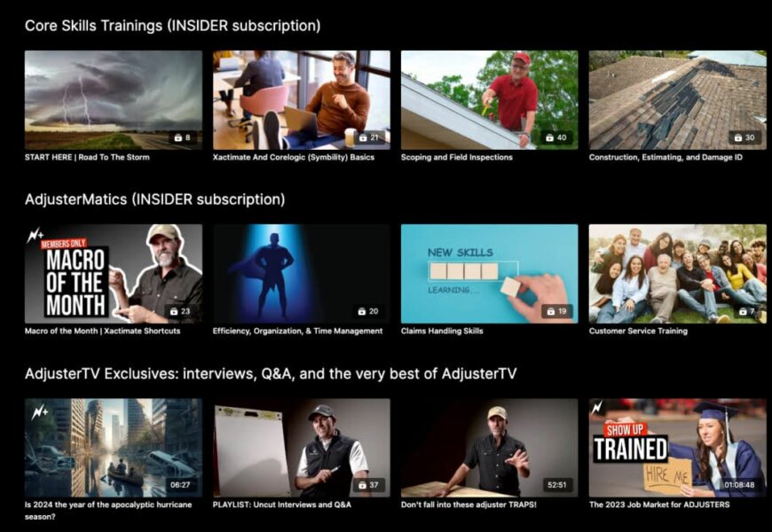This screenshot has width=772, height=532.
Task: Click the camera icon on Scoping and Field Inspections
Action: click(550, 137)
